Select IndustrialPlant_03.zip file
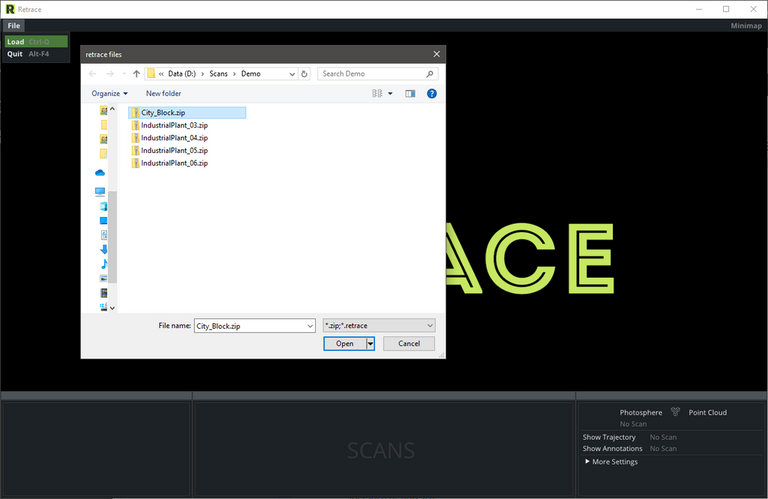This screenshot has width=768, height=499. click(x=169, y=125)
